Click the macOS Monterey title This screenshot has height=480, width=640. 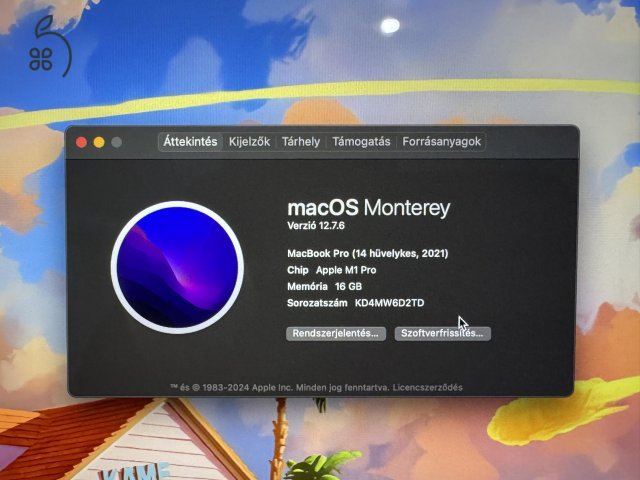coord(369,208)
